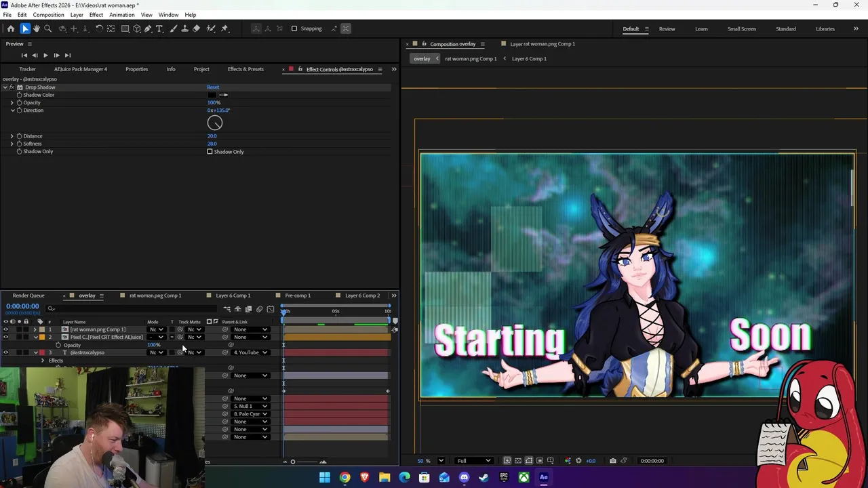Click the Direction angle dial
Screen dimensions: 868x488
click(x=215, y=123)
